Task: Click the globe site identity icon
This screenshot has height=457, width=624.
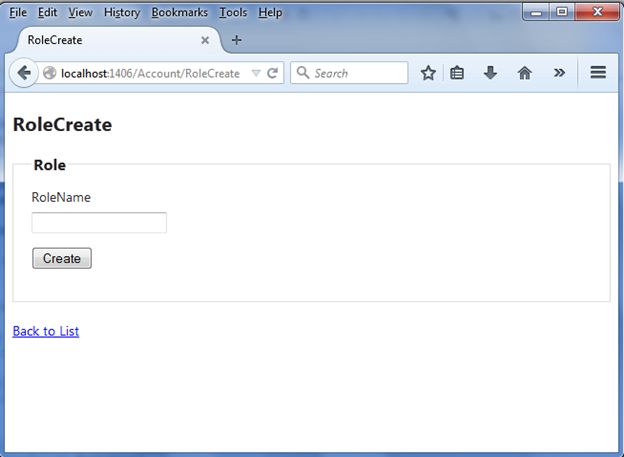Action: point(50,73)
